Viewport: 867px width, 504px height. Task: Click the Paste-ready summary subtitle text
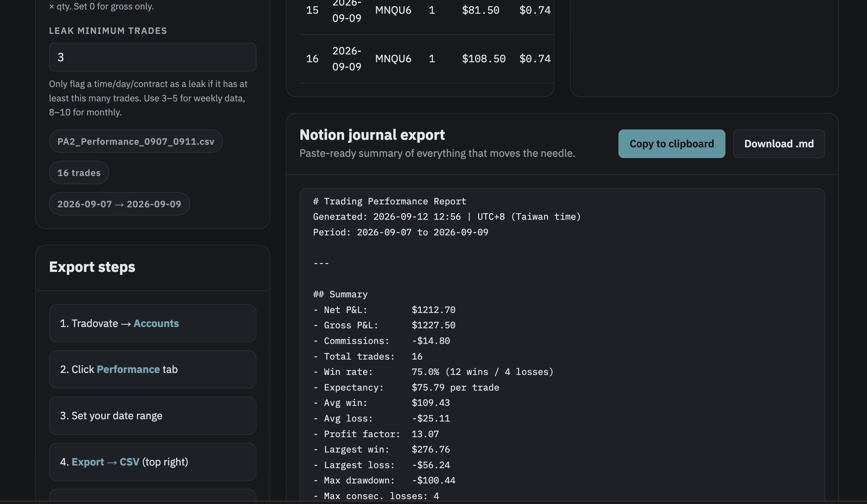(x=437, y=153)
